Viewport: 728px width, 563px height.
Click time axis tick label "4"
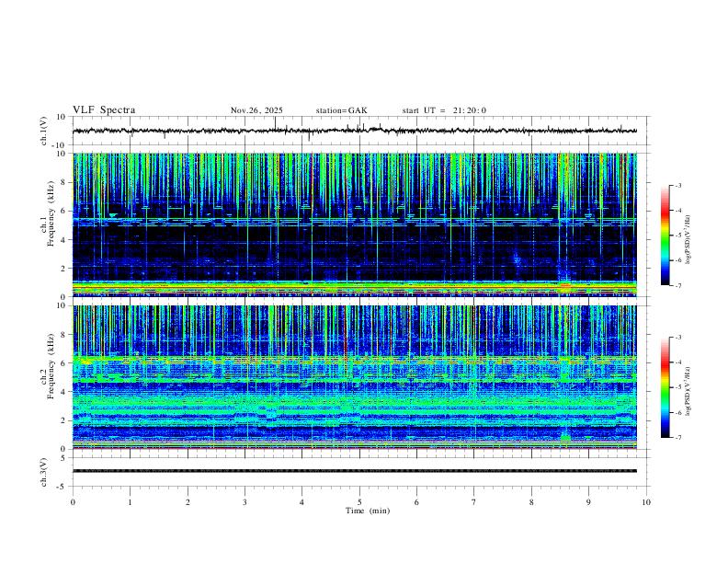click(301, 502)
